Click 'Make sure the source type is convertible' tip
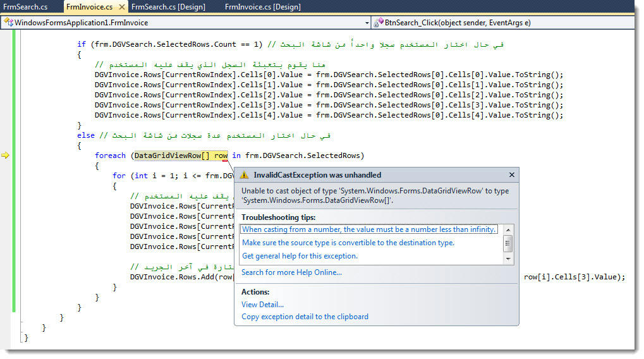 348,243
